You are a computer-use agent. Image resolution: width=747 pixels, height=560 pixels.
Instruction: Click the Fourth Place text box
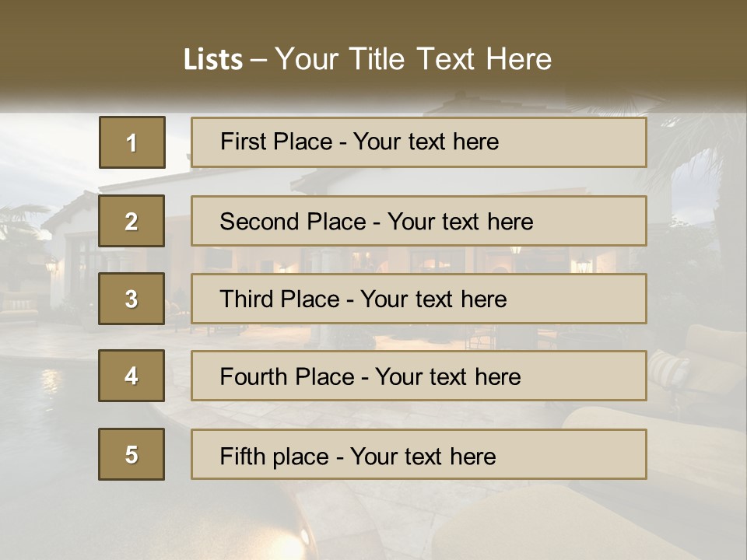[x=370, y=376]
